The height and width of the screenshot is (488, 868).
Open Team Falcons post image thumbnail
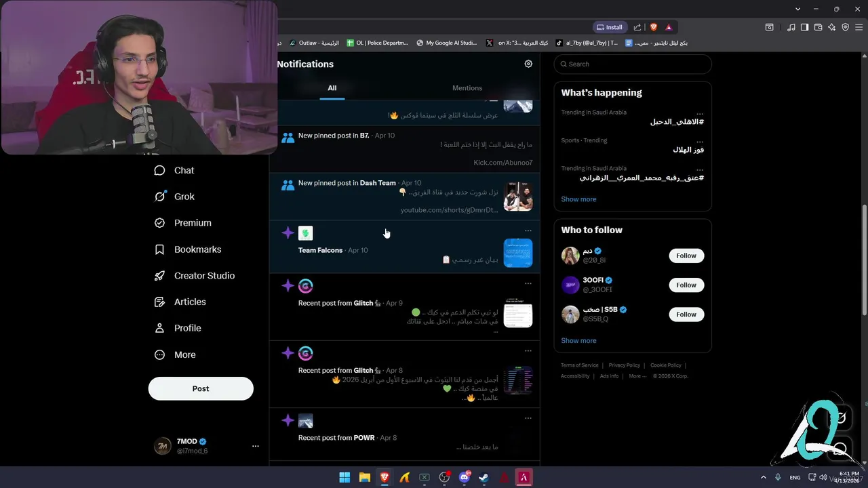click(518, 253)
